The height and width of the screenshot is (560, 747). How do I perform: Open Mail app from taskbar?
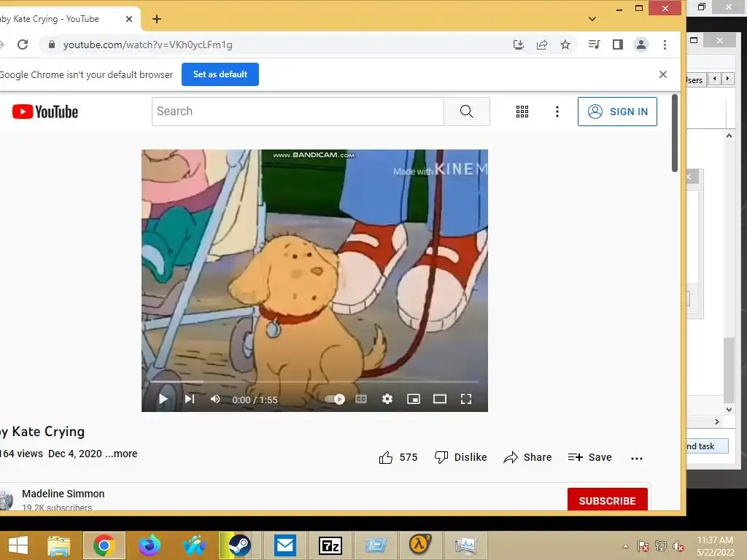(285, 545)
